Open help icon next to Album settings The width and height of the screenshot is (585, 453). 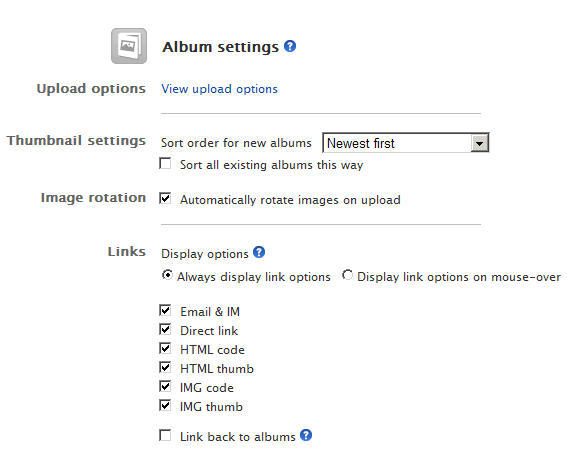[290, 46]
